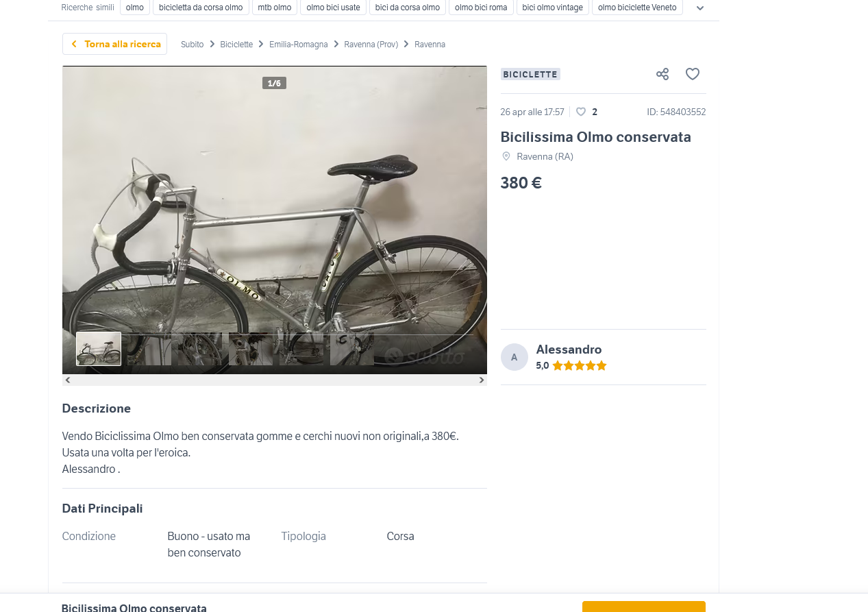Open the first gallery thumbnail
Image resolution: width=868 pixels, height=612 pixels.
click(x=99, y=349)
